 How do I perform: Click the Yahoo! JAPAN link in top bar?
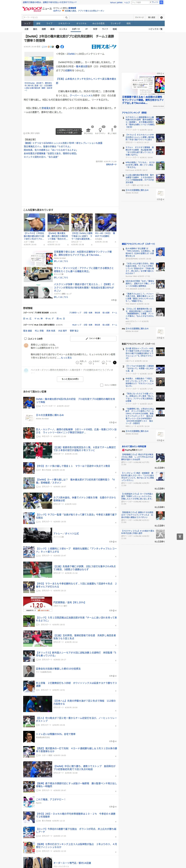[116, 2]
